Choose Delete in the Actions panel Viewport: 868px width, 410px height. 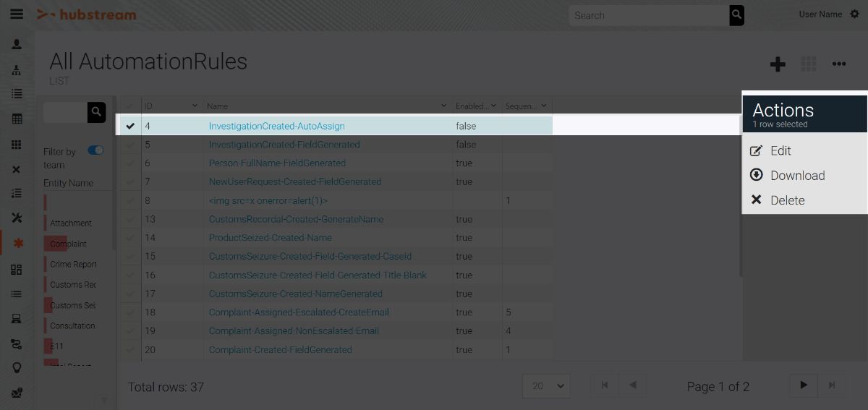[x=786, y=200]
